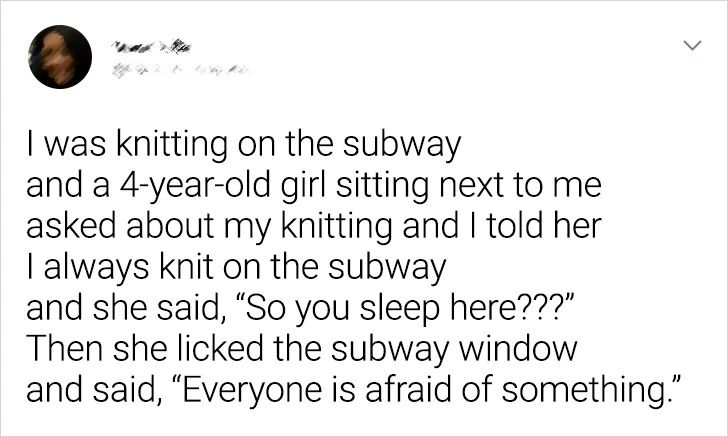Click the line "I always knit on the subway"

pos(236,266)
